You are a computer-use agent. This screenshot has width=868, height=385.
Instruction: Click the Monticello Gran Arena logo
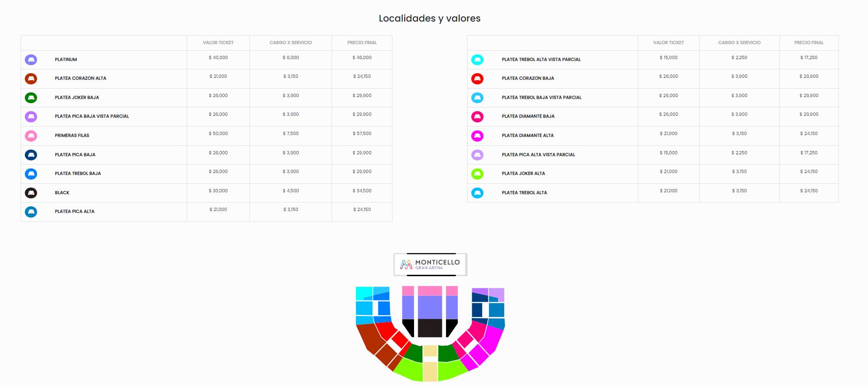point(430,264)
